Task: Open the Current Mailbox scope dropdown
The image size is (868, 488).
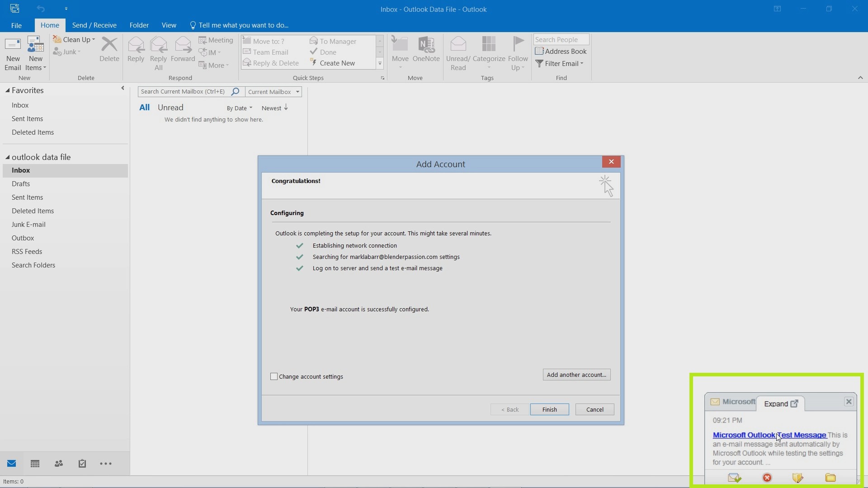Action: (273, 92)
